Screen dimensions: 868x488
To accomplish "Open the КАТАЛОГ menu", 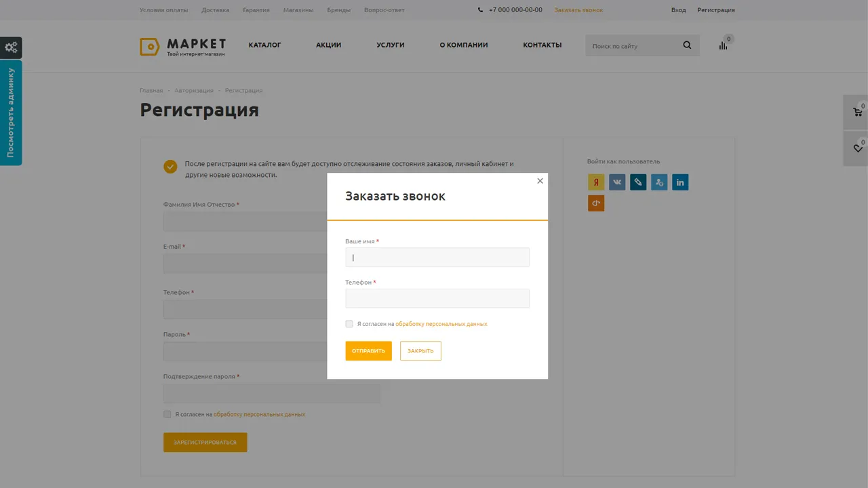I will point(264,45).
